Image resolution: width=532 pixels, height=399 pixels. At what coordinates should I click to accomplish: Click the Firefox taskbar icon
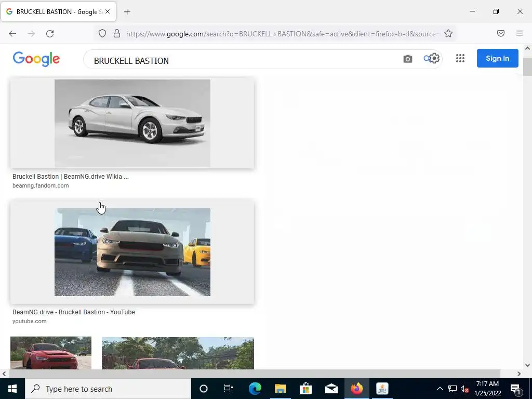pos(356,389)
